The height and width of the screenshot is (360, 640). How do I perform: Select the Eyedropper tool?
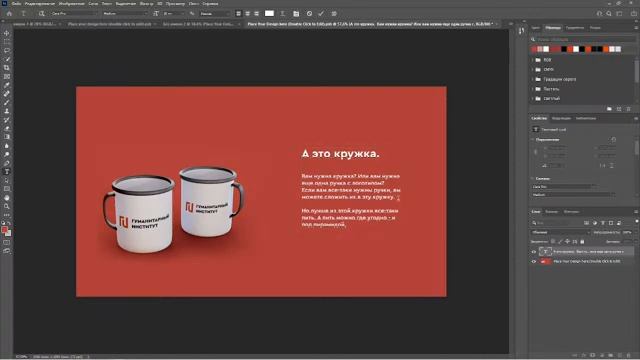[x=7, y=85]
